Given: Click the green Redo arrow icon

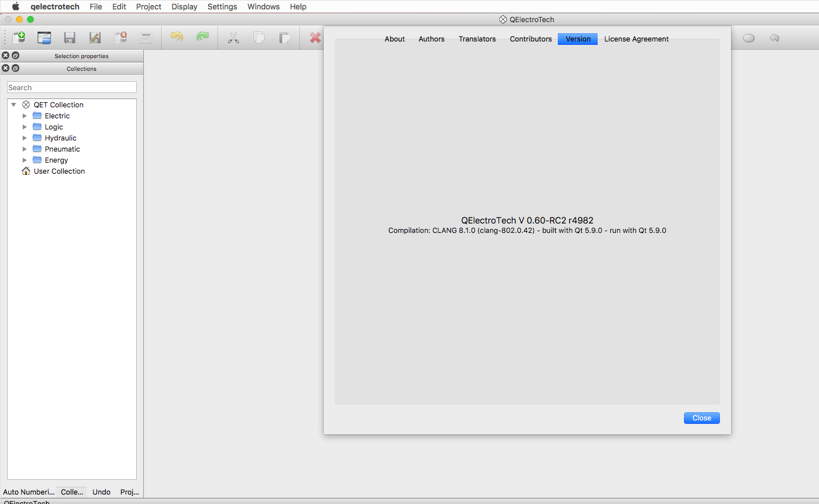Looking at the screenshot, I should (203, 38).
